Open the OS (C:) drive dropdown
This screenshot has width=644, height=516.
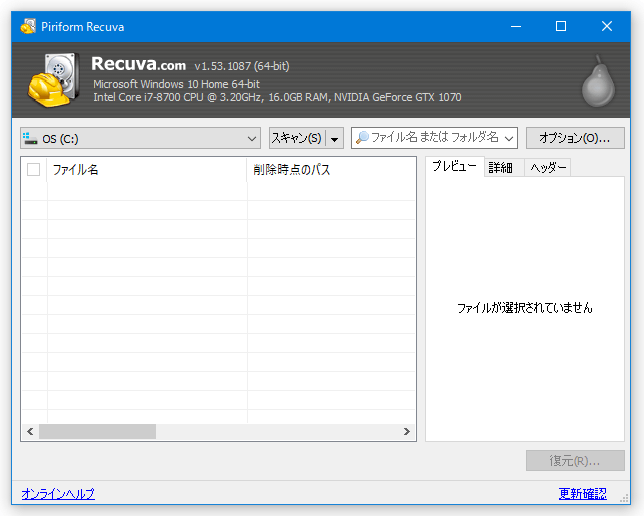click(x=140, y=138)
